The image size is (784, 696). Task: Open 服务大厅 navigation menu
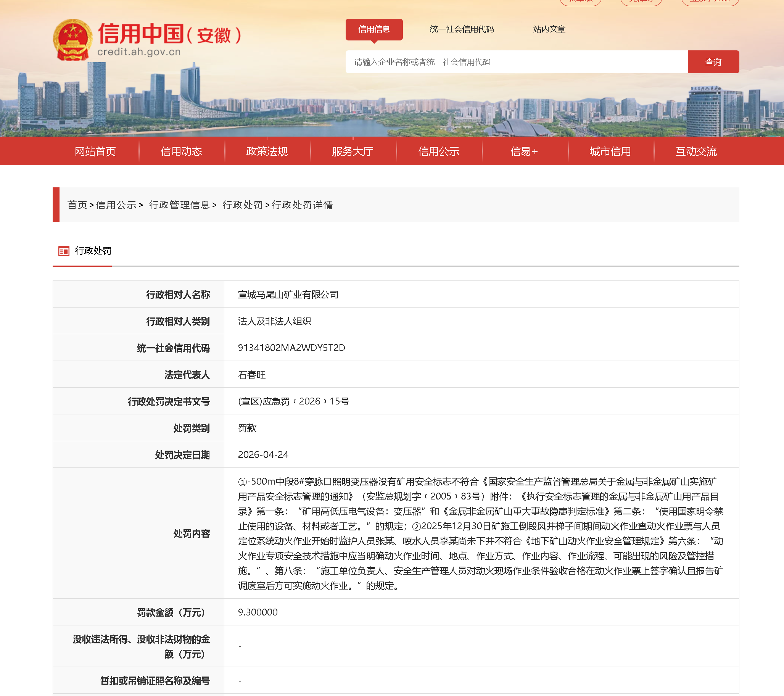[353, 151]
